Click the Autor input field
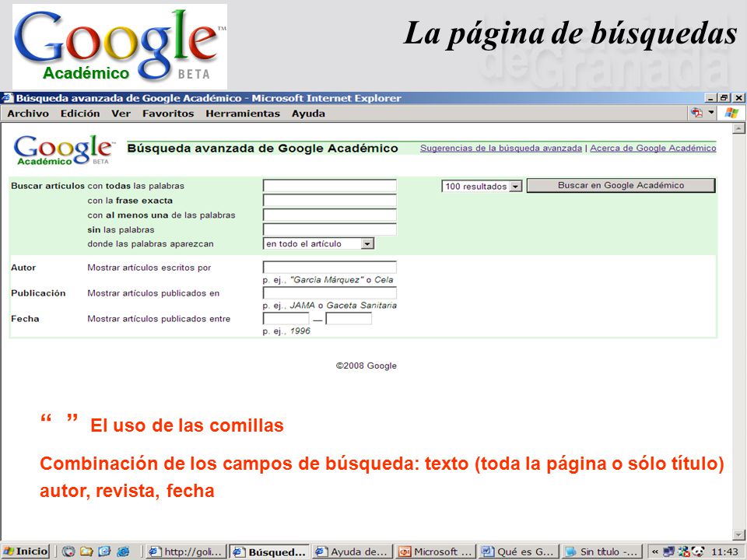 coord(330,267)
